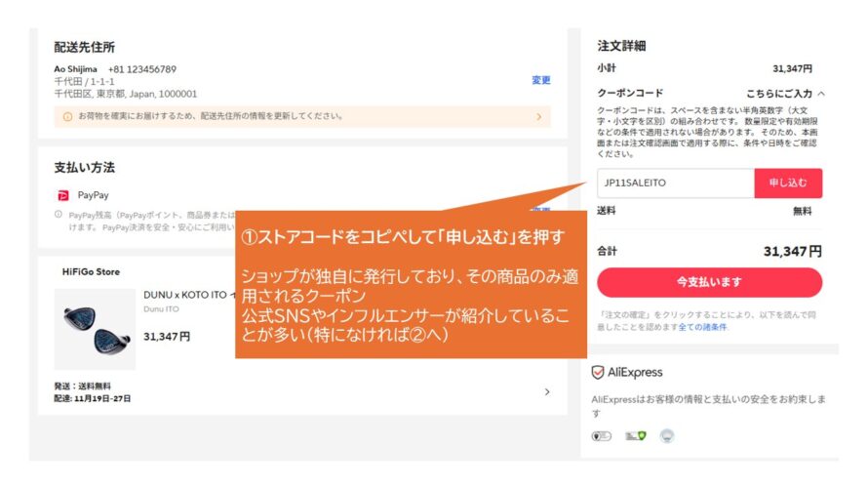Click the 発送：送料無料 shipping text

[83, 386]
